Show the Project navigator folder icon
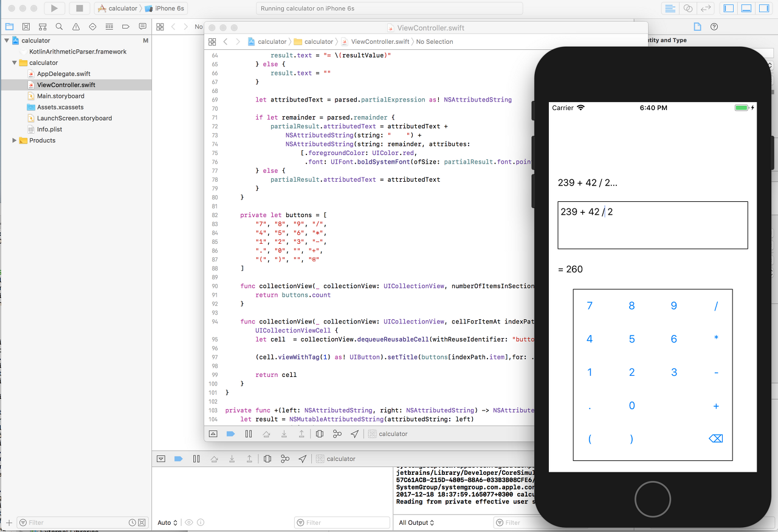 click(x=9, y=27)
